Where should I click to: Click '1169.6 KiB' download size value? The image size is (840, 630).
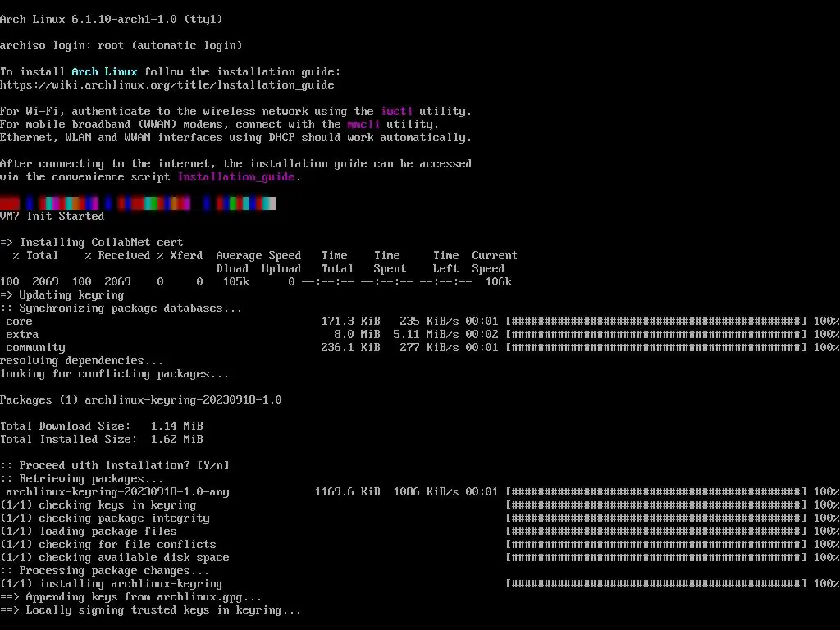pos(348,491)
